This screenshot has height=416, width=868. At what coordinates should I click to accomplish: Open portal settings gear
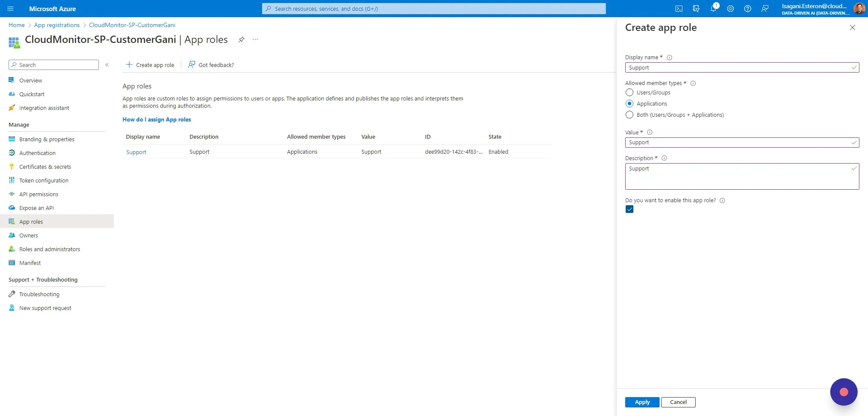coord(730,9)
